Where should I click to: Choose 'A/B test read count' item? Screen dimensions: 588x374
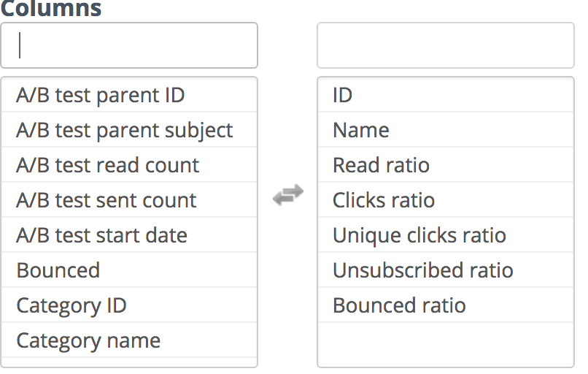[x=129, y=165]
